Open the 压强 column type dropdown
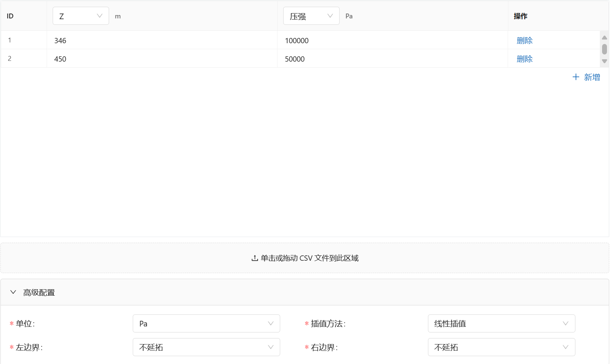The height and width of the screenshot is (364, 616). click(311, 16)
